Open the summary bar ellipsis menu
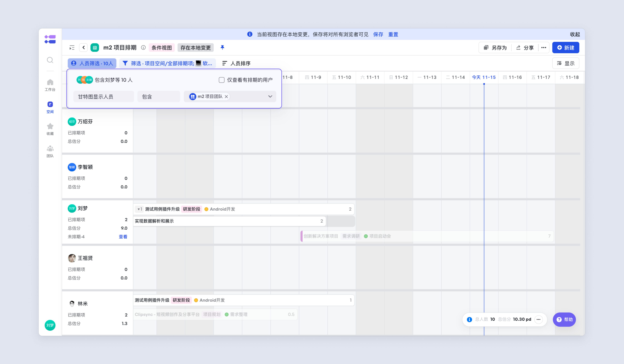This screenshot has height=364, width=624. click(x=538, y=319)
